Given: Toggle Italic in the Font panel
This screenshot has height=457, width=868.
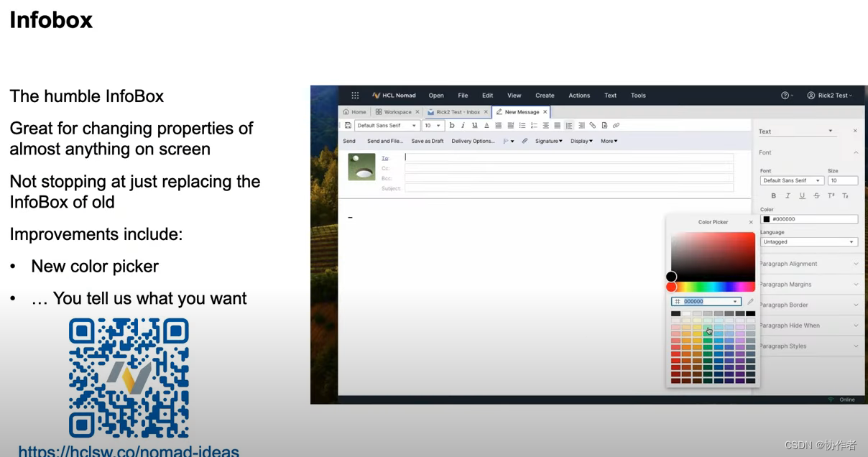Looking at the screenshot, I should tap(788, 195).
